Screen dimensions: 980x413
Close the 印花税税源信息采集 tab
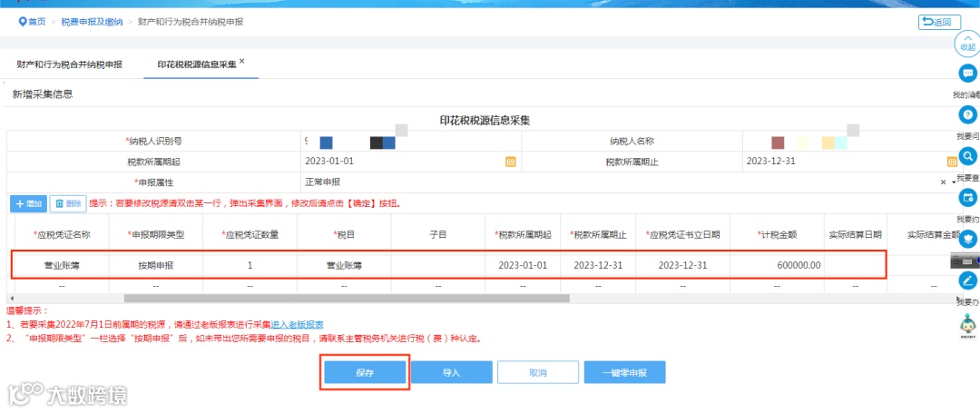coord(242,61)
